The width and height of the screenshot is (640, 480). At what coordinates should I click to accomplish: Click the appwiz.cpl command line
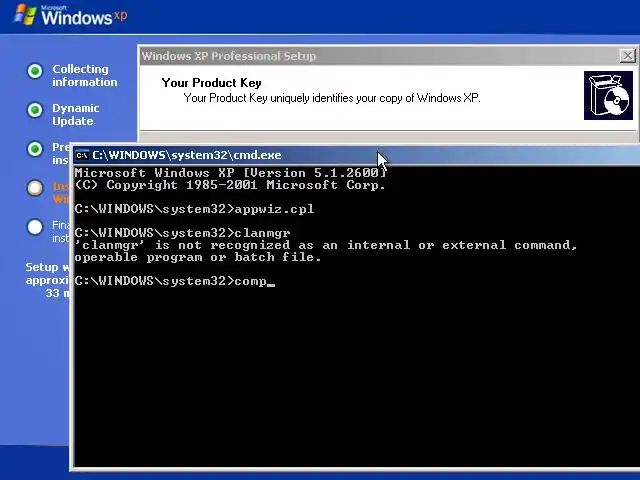(194, 209)
